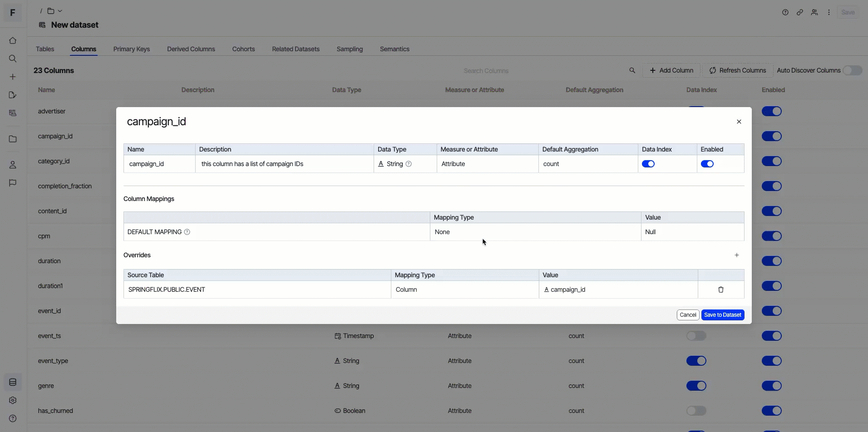Toggle Auto Discover Columns switch
Screen dimensions: 868x432
(x=853, y=70)
